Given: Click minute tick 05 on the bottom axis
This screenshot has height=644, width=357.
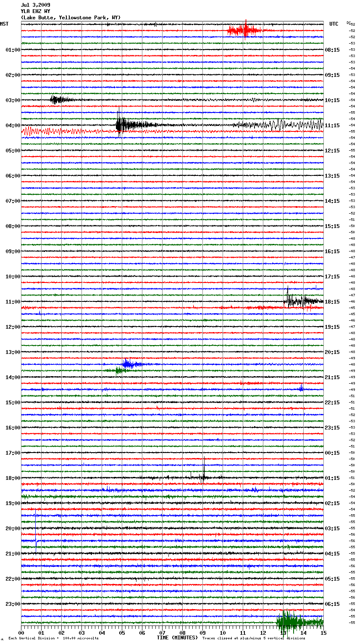Looking at the screenshot, I should [122, 633].
